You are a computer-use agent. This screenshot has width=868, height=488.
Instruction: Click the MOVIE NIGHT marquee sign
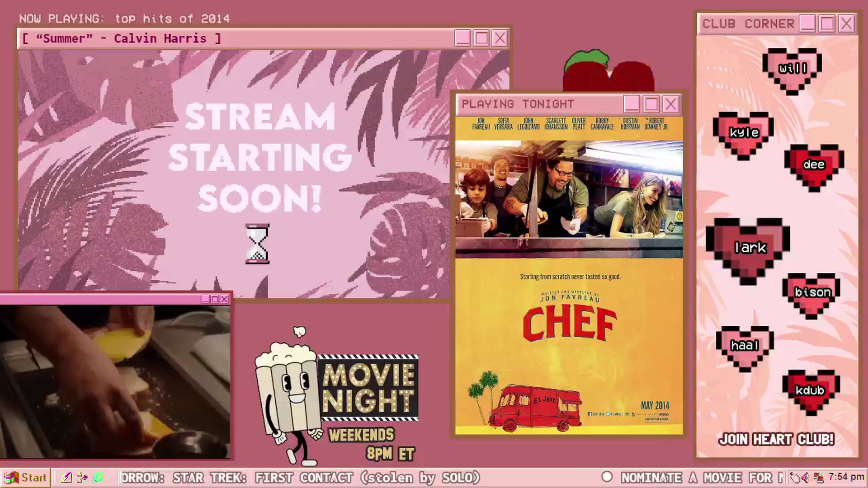[x=368, y=388]
